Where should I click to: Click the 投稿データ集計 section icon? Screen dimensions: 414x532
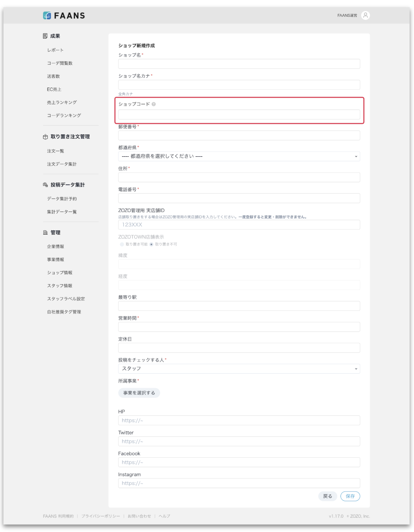[45, 185]
